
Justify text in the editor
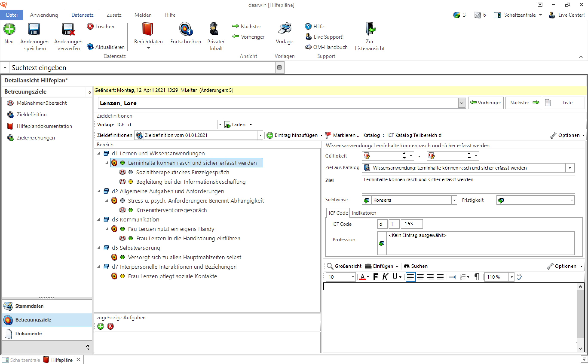click(440, 277)
